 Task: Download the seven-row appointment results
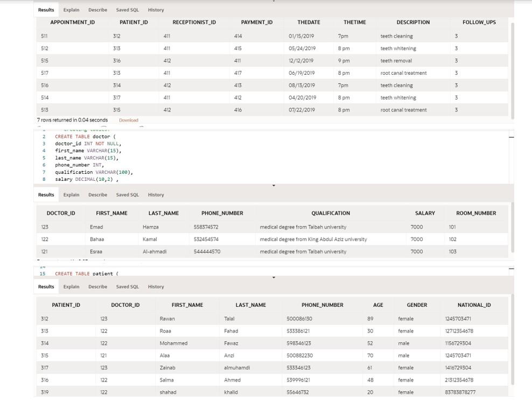click(129, 120)
